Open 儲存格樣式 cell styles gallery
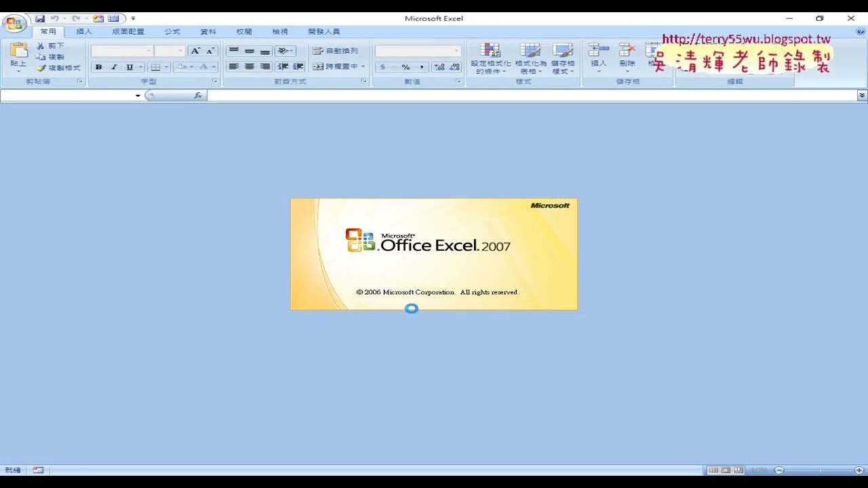The width and height of the screenshot is (868, 488). point(563,59)
